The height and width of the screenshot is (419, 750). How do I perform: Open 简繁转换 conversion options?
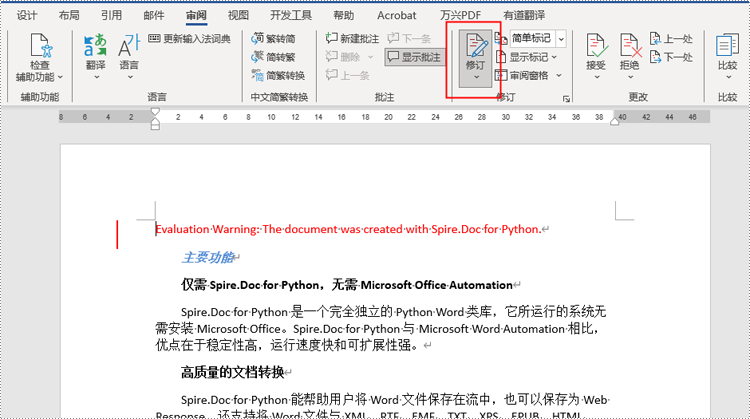[x=278, y=76]
